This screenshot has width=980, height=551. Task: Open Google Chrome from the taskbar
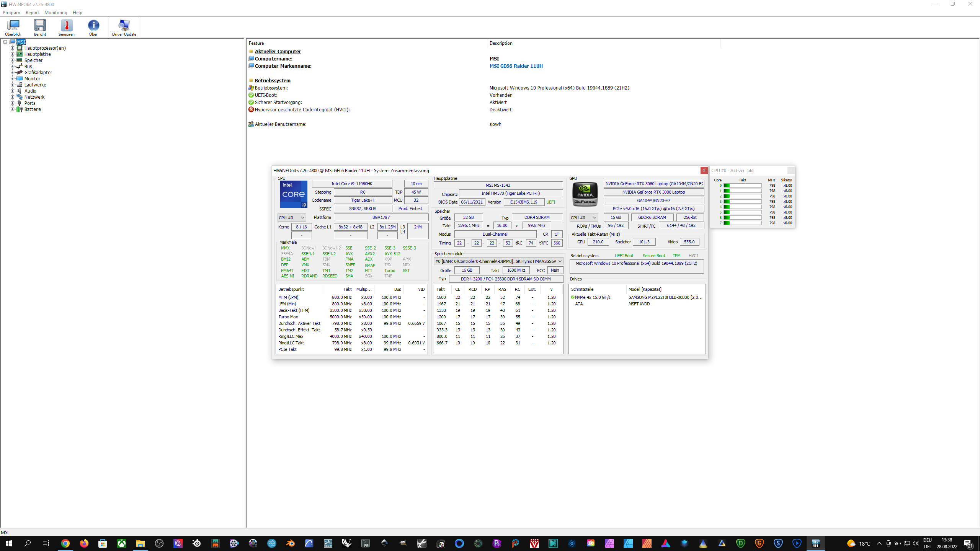[65, 543]
